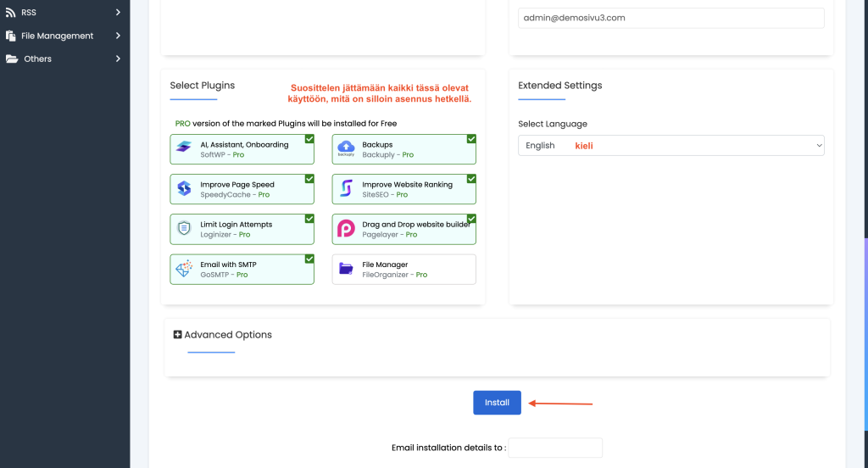The width and height of the screenshot is (868, 468).
Task: Click the SpeedyCache plugin icon
Action: pyautogui.click(x=184, y=189)
